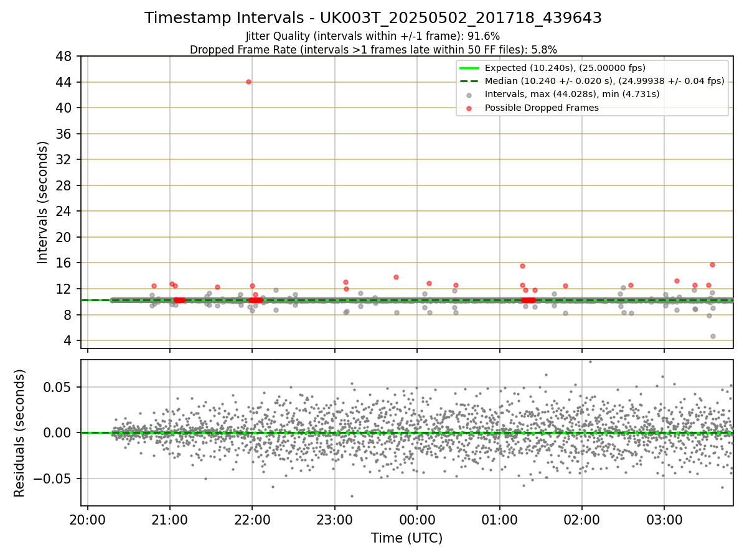Click the 'Intervals (seconds)' y-axis label
This screenshot has height=560, width=747.
42,202
